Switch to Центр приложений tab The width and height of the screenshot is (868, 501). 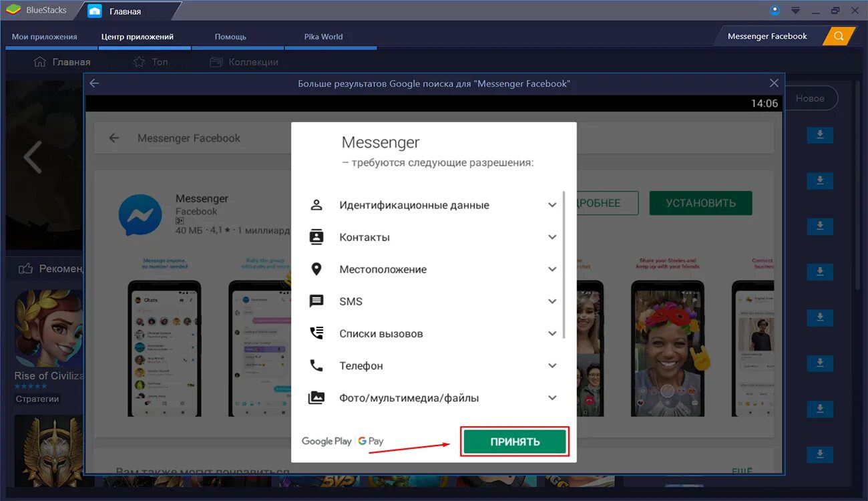138,37
